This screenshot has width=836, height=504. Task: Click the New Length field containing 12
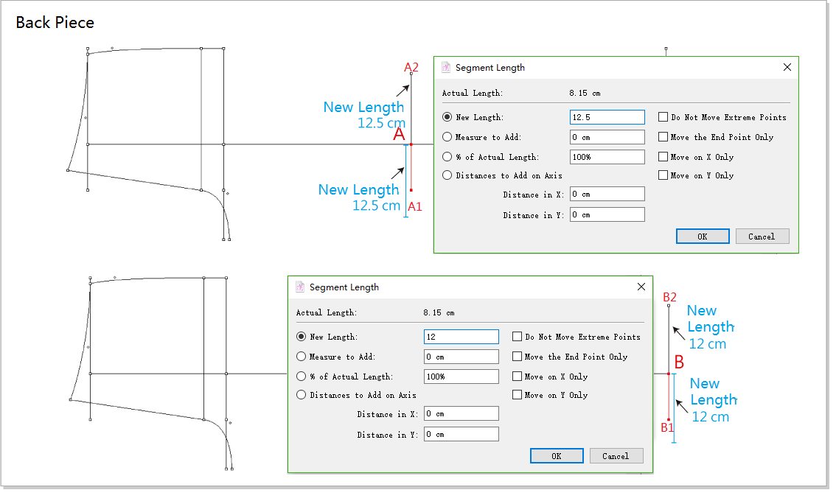pyautogui.click(x=461, y=337)
